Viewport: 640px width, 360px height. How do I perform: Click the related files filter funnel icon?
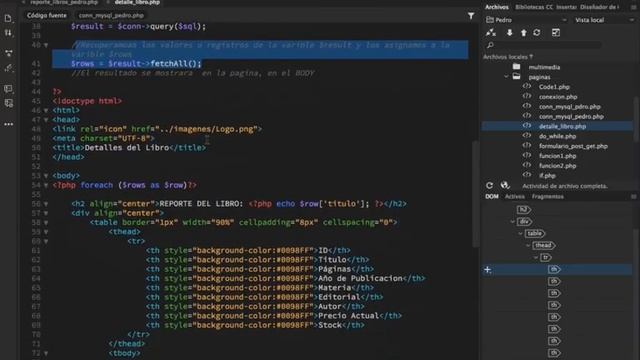tap(471, 16)
